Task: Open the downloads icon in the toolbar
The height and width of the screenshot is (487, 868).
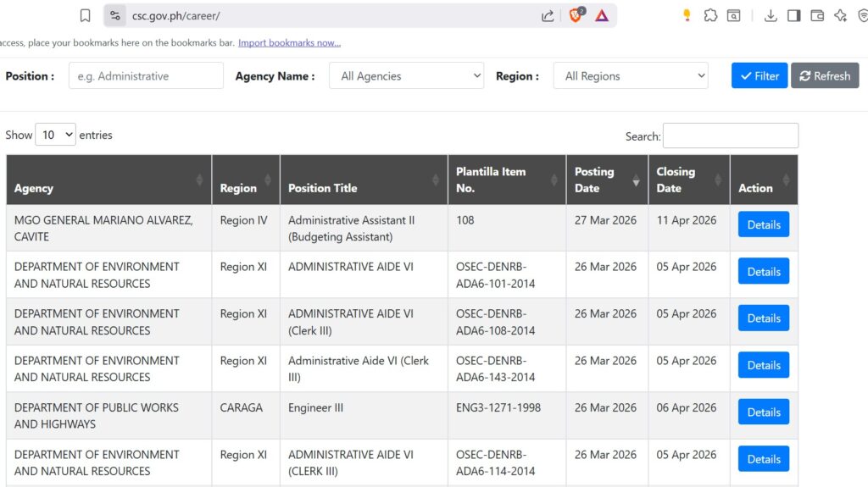Action: click(771, 15)
